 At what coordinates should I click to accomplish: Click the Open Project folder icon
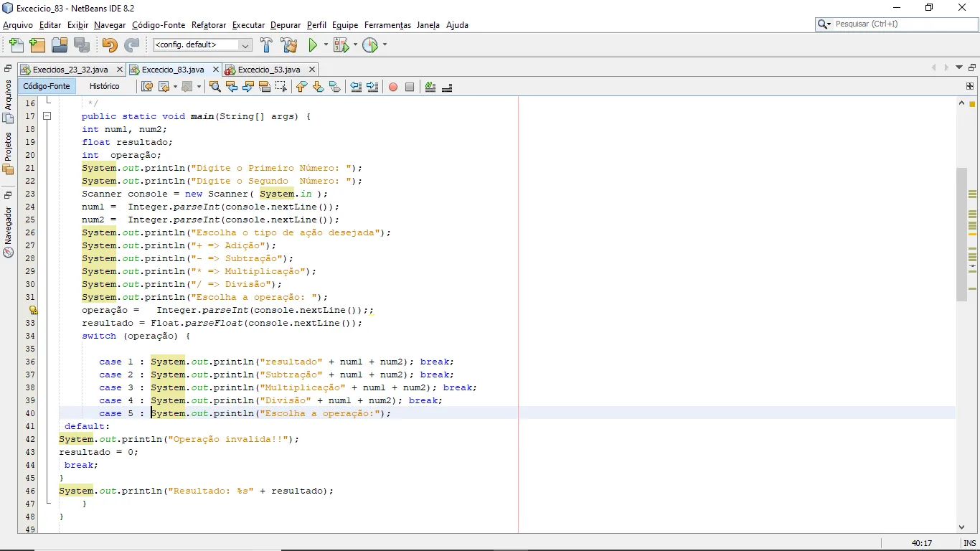(x=60, y=45)
